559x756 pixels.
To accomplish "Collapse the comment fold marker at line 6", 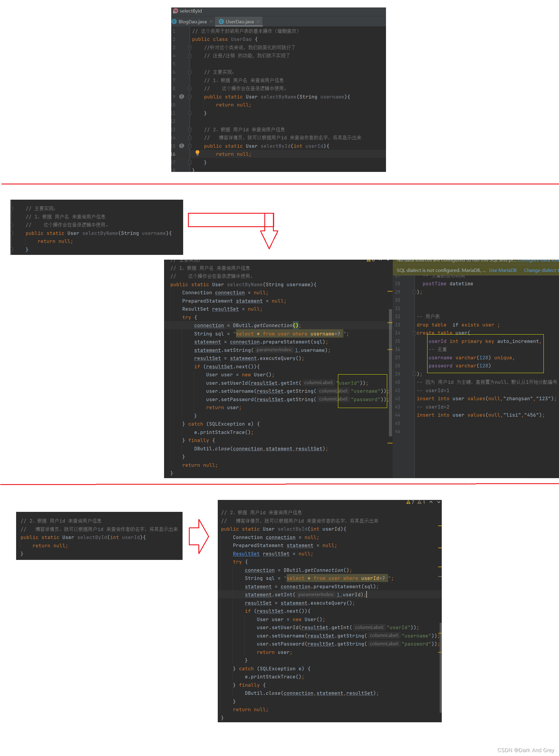I will click(190, 73).
